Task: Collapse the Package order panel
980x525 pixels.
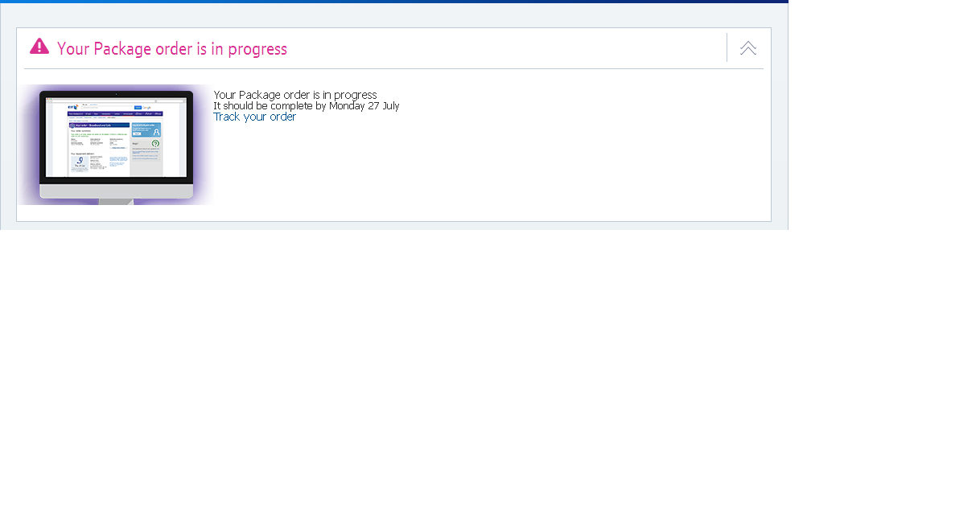Action: coord(748,48)
